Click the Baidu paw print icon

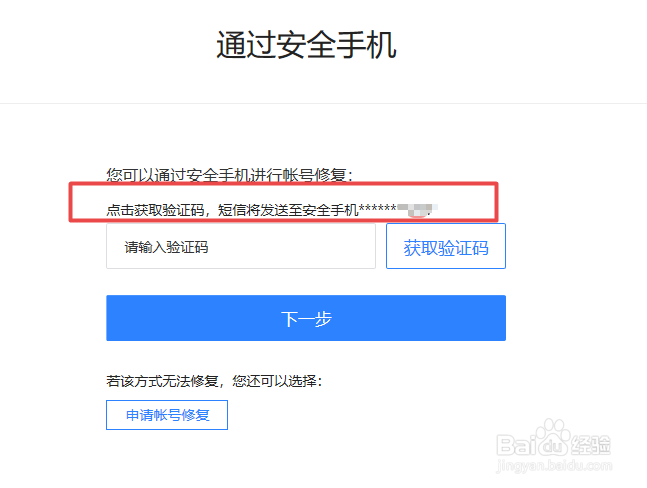pyautogui.click(x=552, y=438)
